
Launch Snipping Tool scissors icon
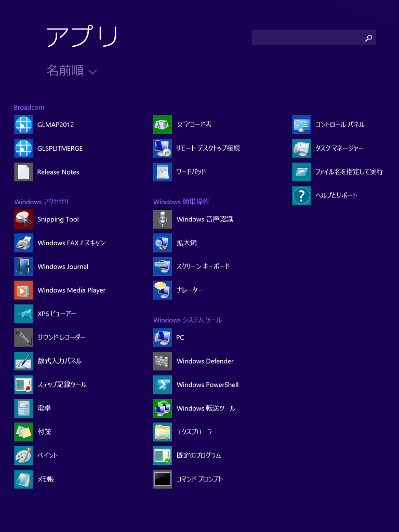(x=23, y=219)
